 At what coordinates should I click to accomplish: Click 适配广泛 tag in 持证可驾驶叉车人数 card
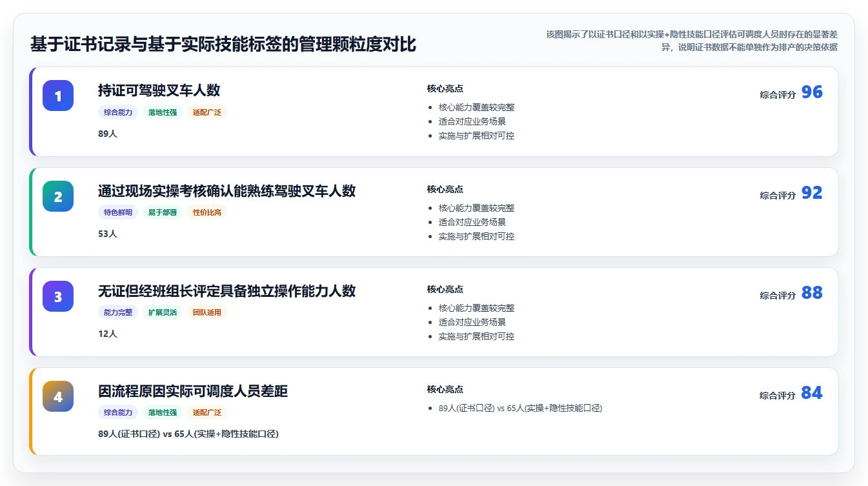pos(207,112)
